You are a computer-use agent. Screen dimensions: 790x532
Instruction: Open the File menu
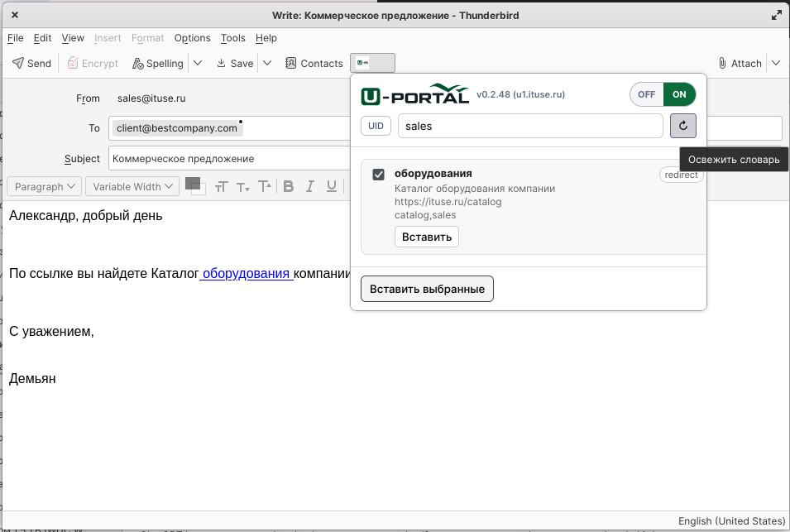pyautogui.click(x=15, y=38)
